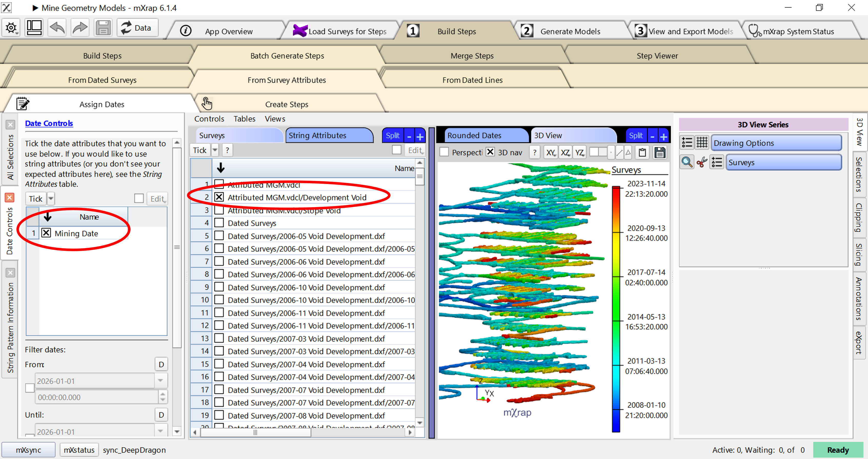Switch to the Generate Models tab
Image resolution: width=868 pixels, height=459 pixels.
570,31
